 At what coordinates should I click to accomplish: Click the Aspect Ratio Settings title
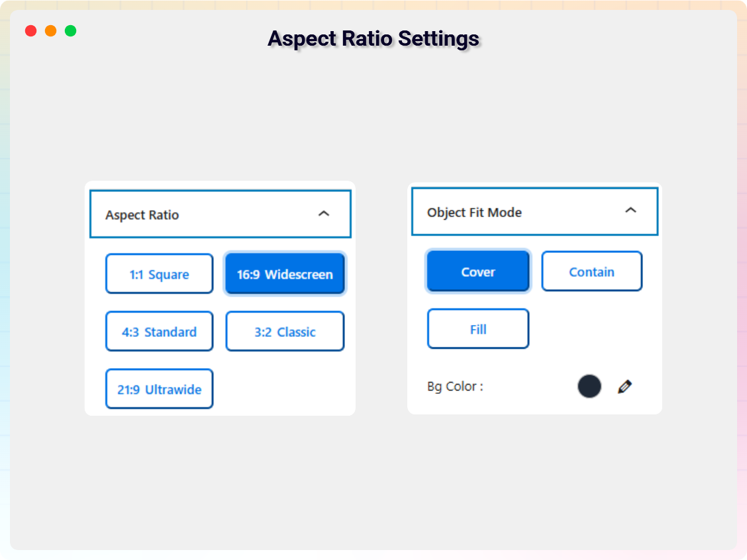click(373, 38)
